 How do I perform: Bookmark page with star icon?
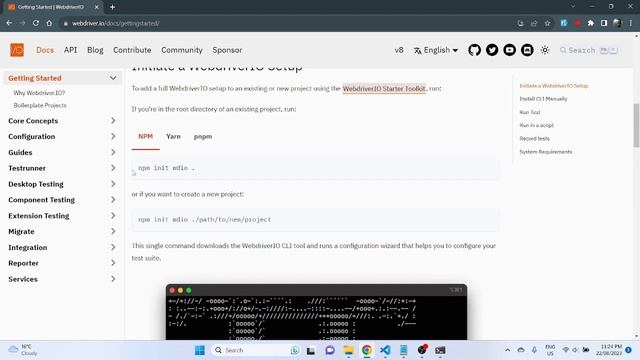pyautogui.click(x=547, y=23)
